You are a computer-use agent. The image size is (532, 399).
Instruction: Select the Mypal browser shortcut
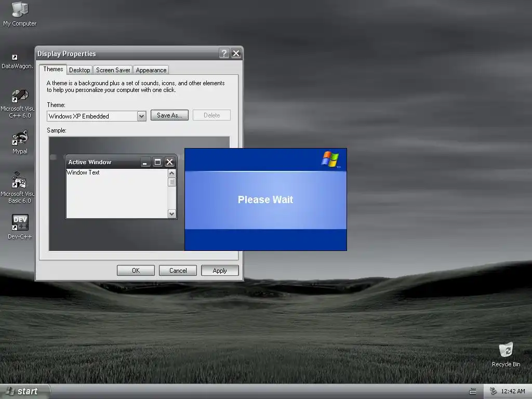[x=20, y=142]
